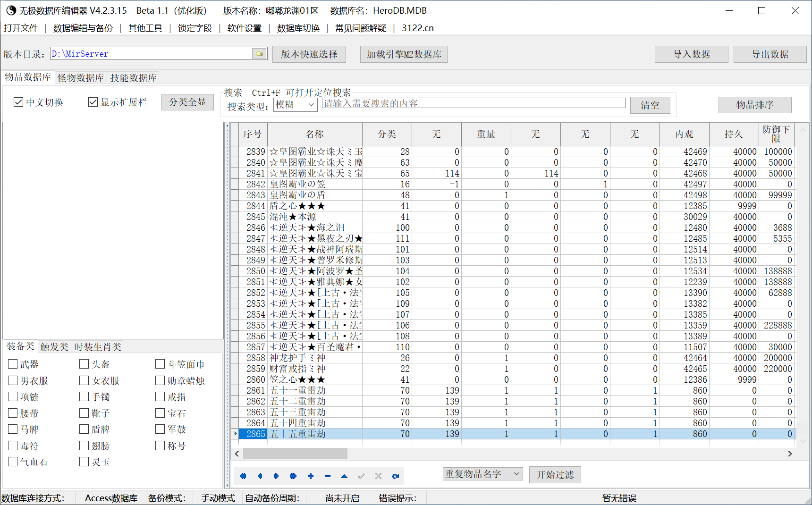Cancel edit X icon
Image resolution: width=812 pixels, height=505 pixels.
[x=378, y=476]
